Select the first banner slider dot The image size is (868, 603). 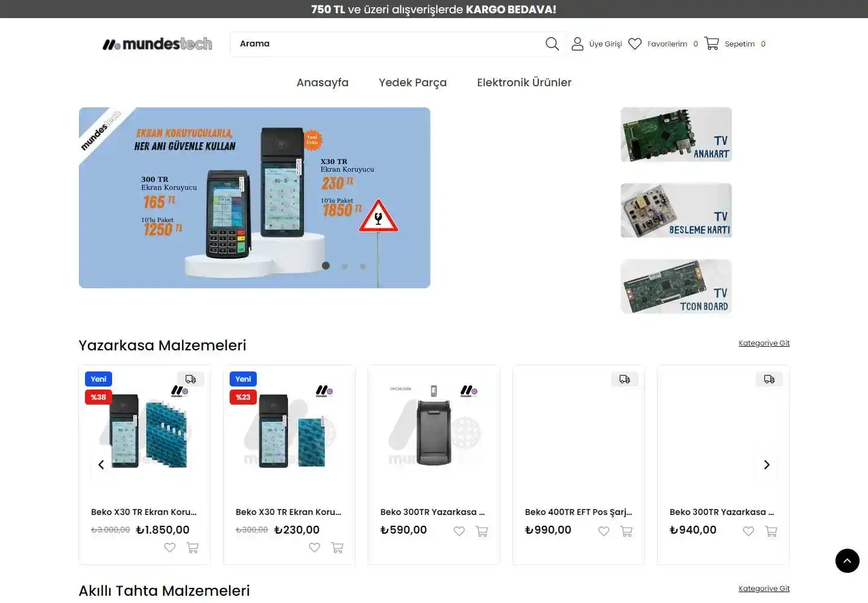coord(326,266)
